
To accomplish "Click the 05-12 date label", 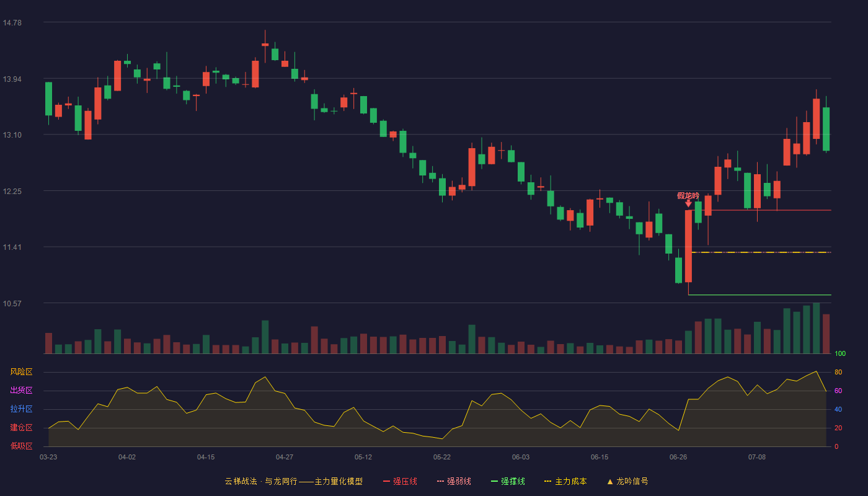I will (x=363, y=457).
